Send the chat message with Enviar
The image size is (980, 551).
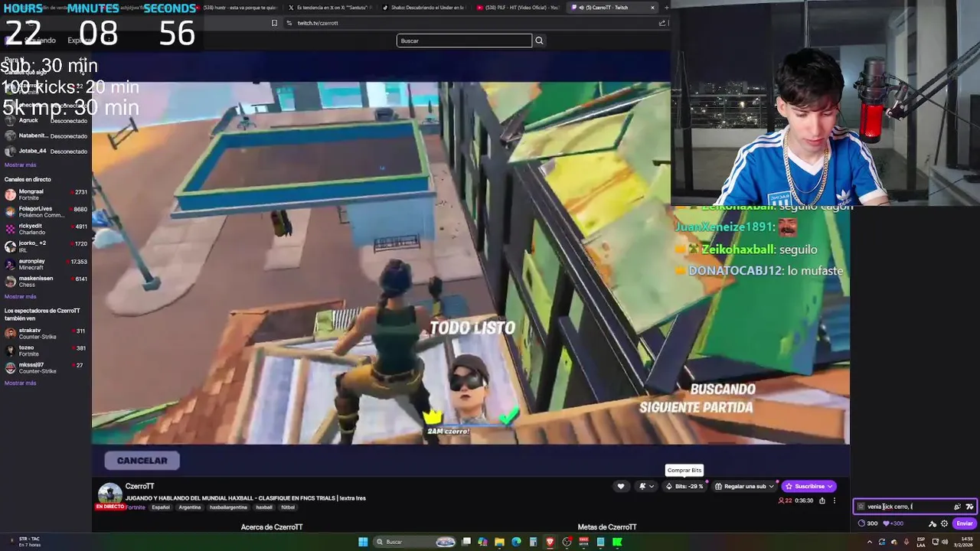(x=965, y=523)
